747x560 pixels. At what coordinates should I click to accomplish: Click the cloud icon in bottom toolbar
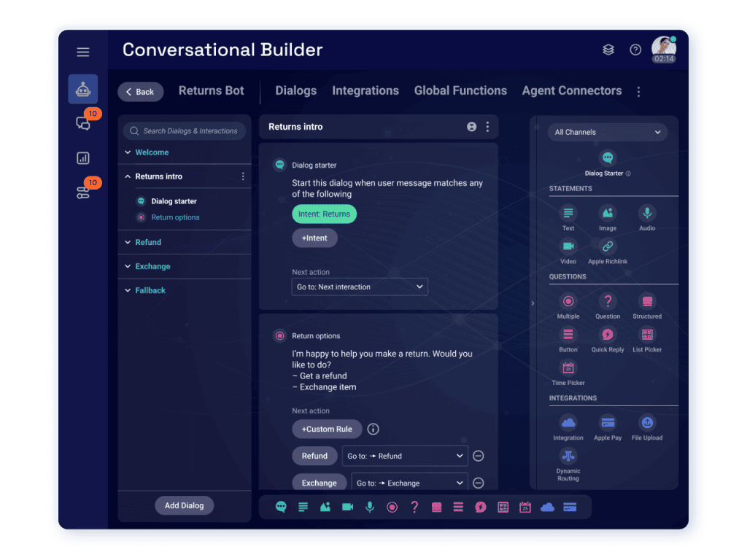547,507
